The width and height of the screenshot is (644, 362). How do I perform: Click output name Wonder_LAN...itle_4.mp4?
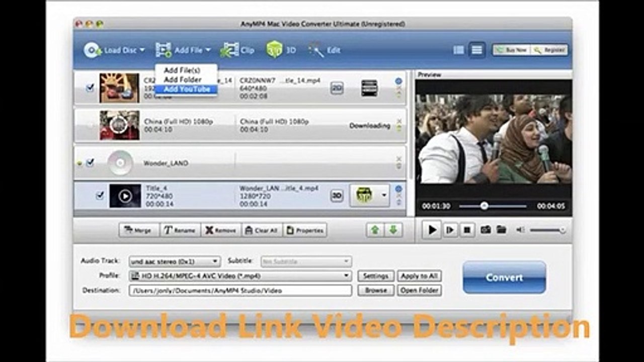click(x=279, y=188)
